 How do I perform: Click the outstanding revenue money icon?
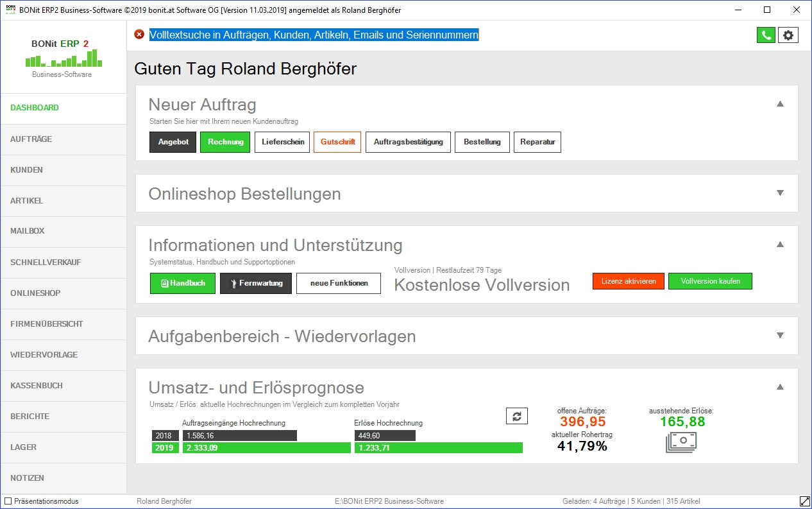(x=681, y=443)
